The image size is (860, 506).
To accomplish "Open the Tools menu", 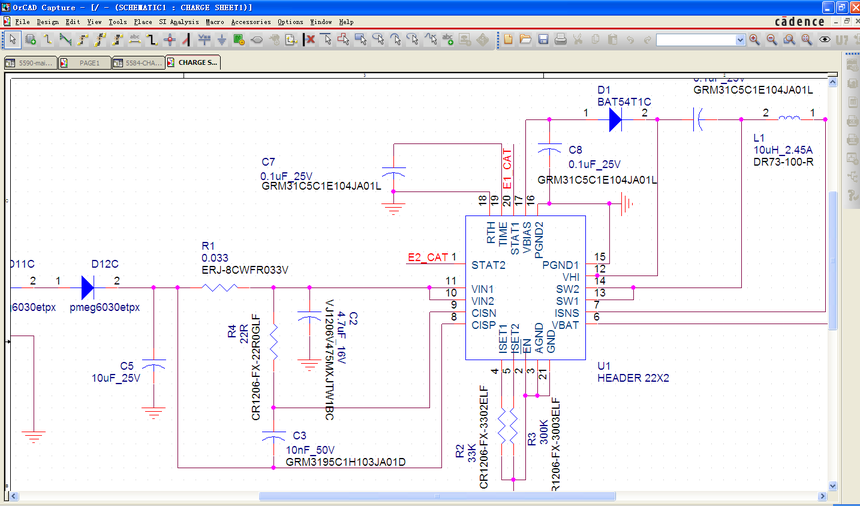I will (117, 22).
